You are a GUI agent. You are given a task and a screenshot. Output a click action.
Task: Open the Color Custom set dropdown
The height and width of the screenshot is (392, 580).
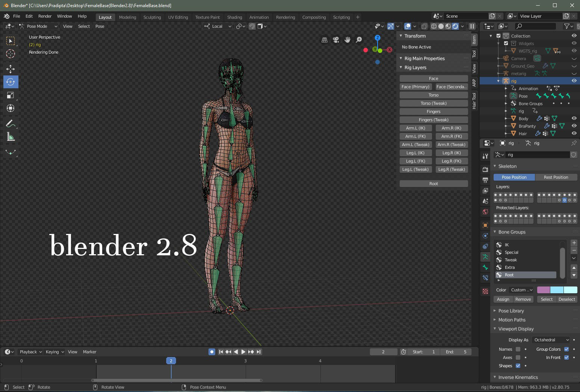(x=521, y=290)
